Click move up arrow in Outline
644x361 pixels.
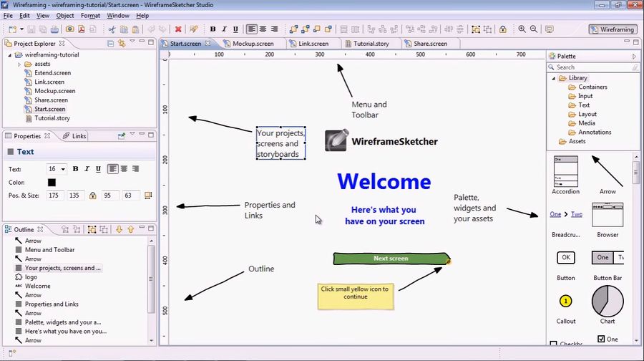131,229
